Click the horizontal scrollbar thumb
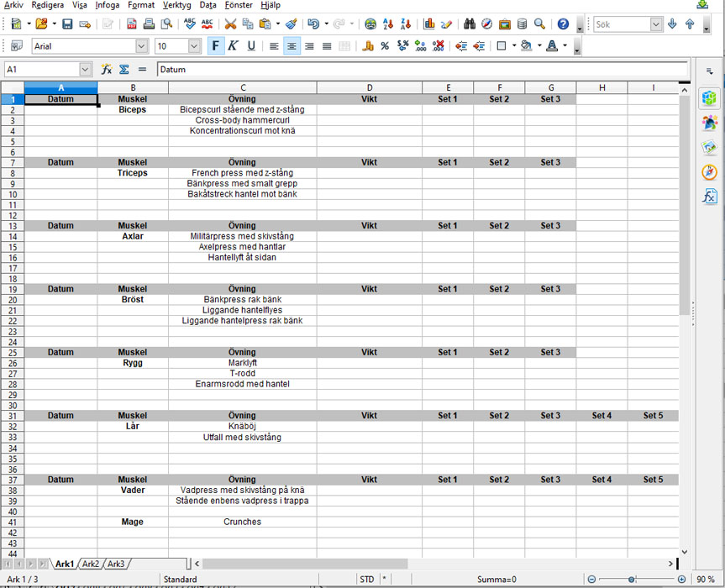This screenshot has height=588, width=725. coord(305,564)
